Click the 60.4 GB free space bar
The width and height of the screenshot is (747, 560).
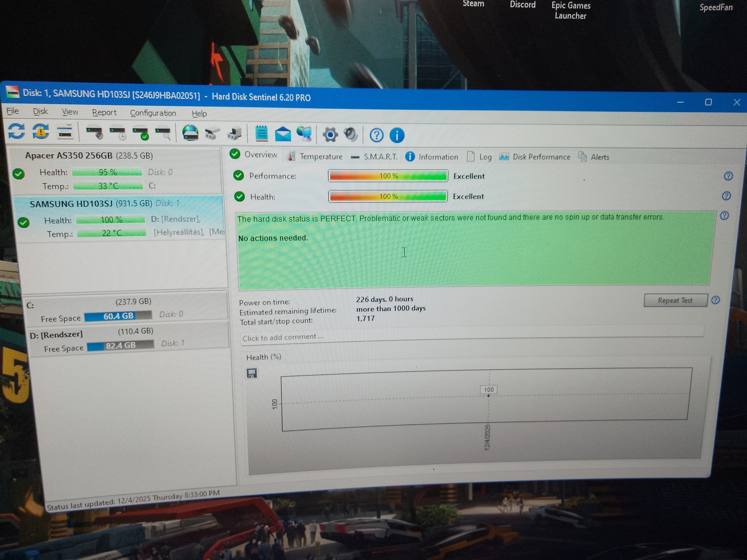pyautogui.click(x=118, y=316)
